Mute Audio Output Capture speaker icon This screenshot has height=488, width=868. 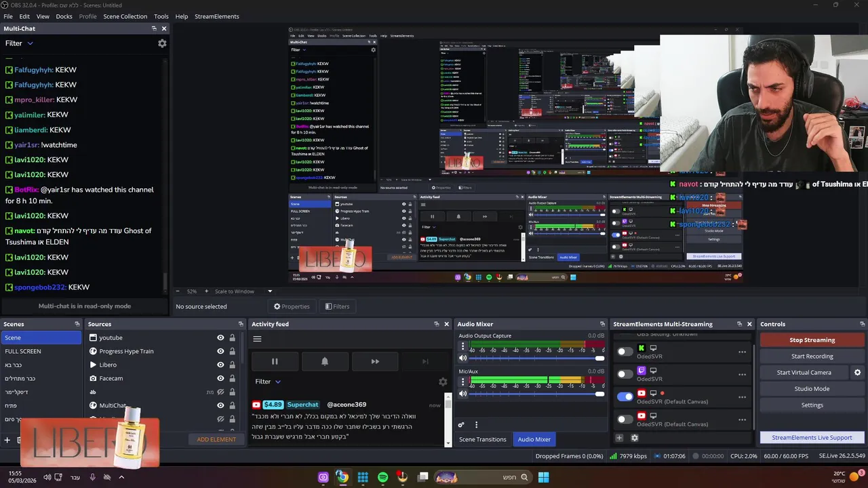(x=462, y=358)
